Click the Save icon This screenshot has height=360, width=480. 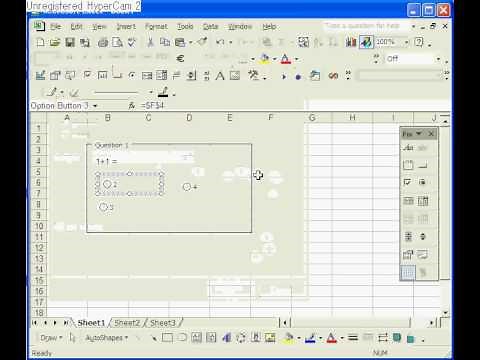point(70,42)
